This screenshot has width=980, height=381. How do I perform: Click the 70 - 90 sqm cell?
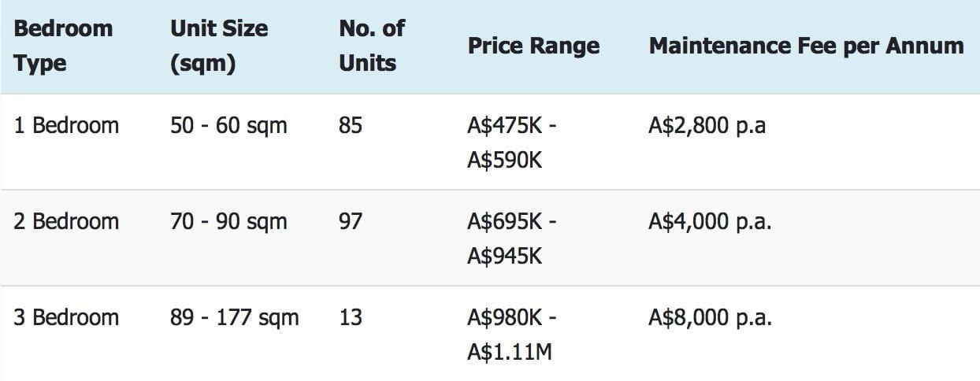pyautogui.click(x=228, y=221)
